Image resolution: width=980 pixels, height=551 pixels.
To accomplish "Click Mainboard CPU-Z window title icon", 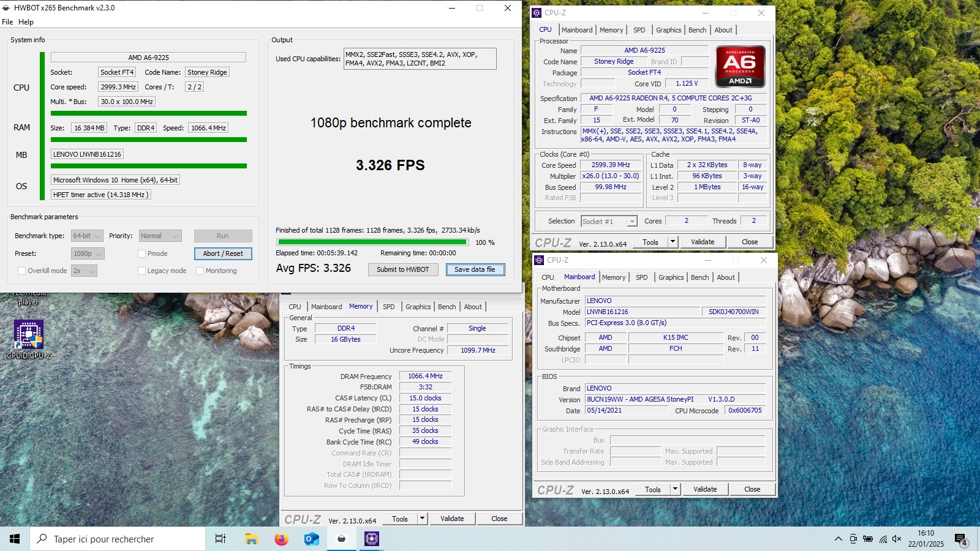I will 540,260.
